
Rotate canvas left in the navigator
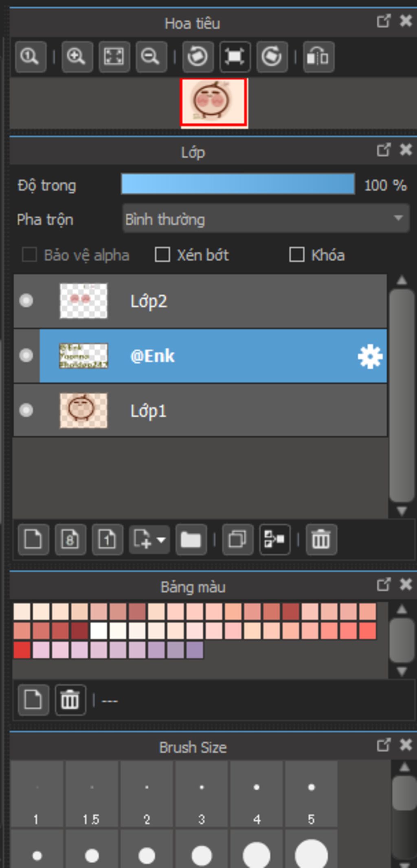pyautogui.click(x=198, y=57)
